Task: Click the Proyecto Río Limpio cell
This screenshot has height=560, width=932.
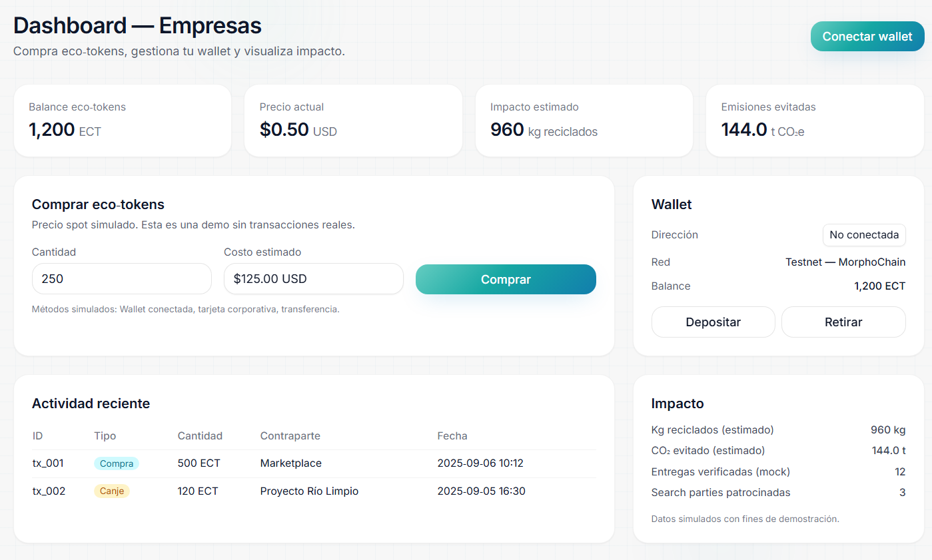Action: (x=309, y=491)
